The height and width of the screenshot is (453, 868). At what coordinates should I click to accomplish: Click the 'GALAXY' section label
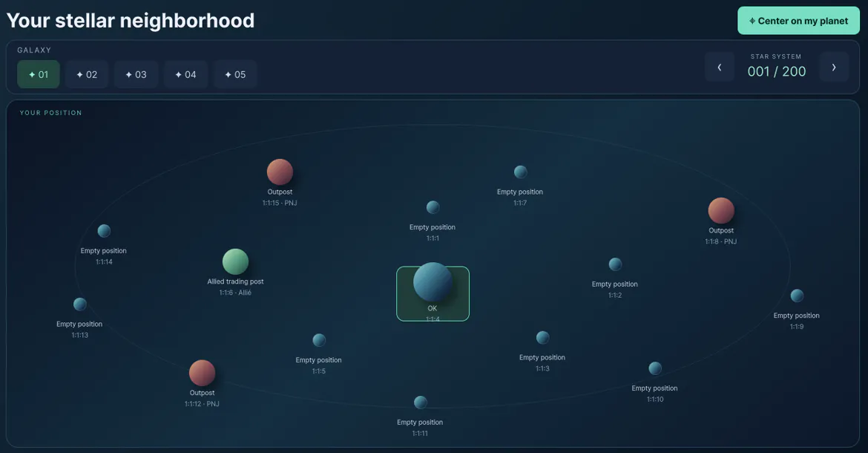click(34, 50)
